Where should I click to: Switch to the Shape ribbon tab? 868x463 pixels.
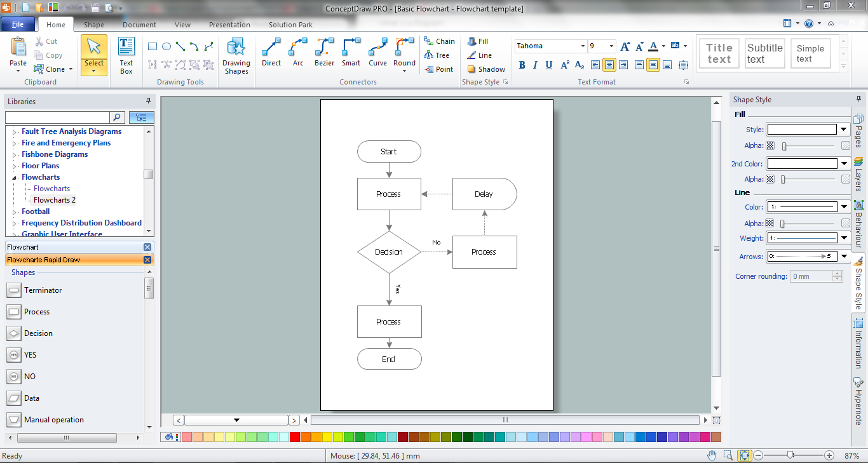click(x=94, y=25)
